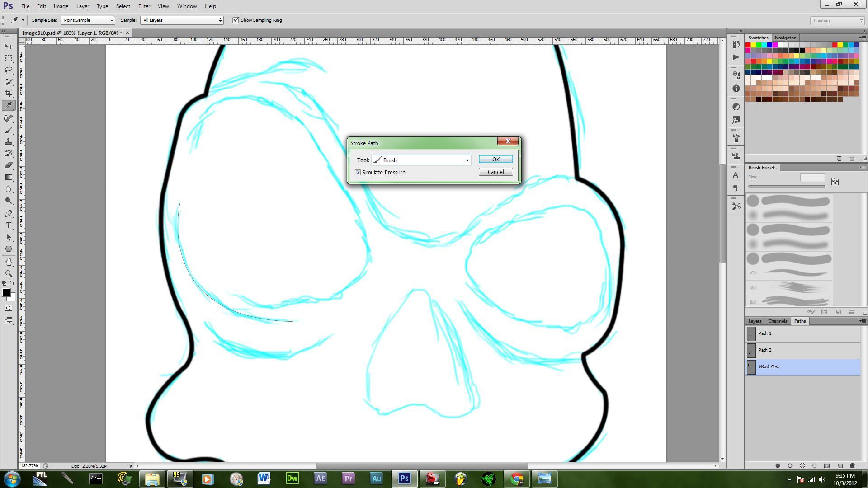
Task: Select the Rectangular Marquee tool
Action: click(x=9, y=58)
